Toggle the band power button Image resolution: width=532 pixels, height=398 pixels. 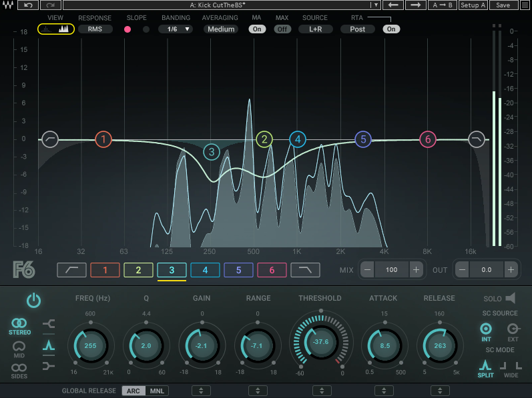coord(33,301)
